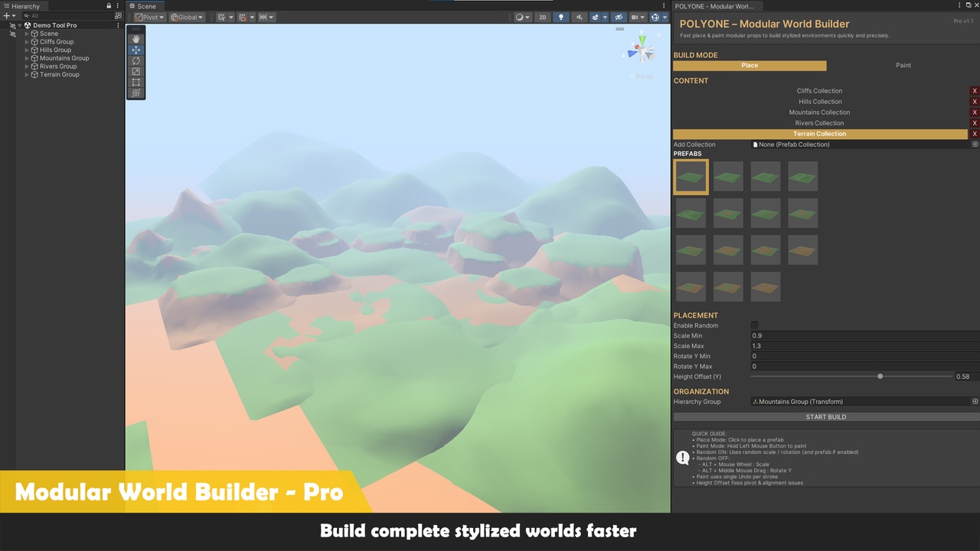980x551 pixels.
Task: Select Place build mode
Action: (x=750, y=65)
